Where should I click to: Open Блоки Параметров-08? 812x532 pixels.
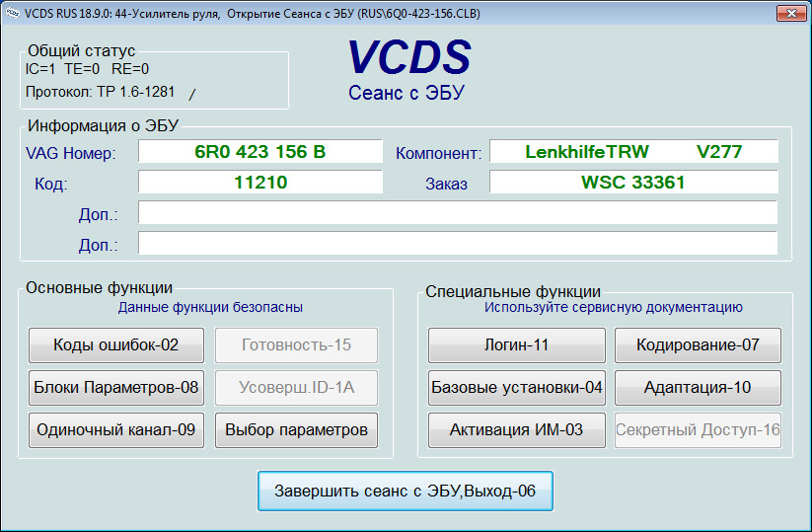click(116, 388)
